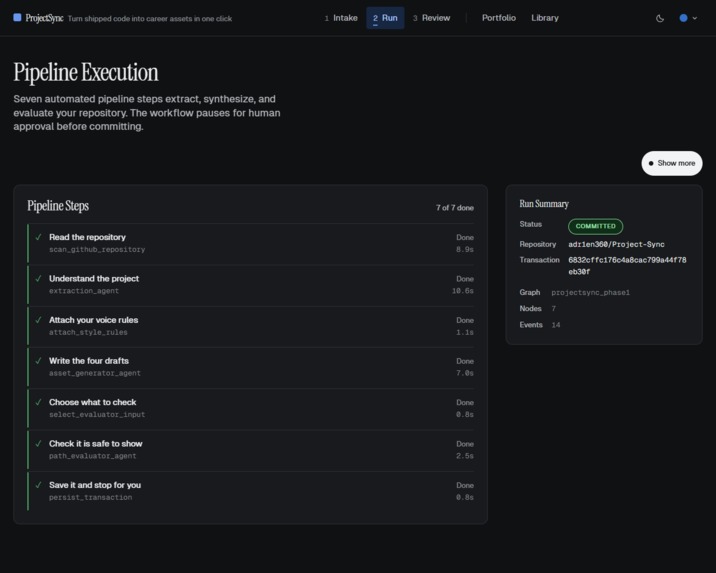Select the 'Save it and stop for you' step title
The height and width of the screenshot is (573, 716).
(x=95, y=485)
